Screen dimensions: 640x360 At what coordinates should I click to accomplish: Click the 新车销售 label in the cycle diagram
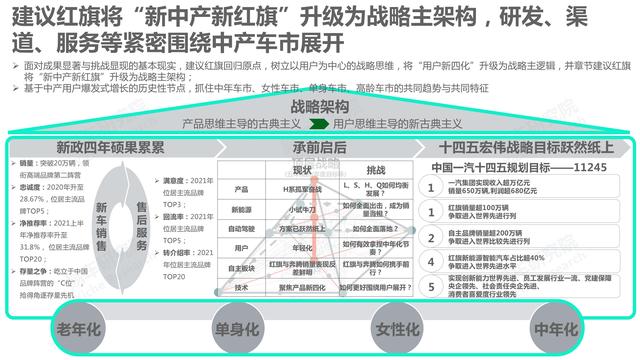[x=101, y=226]
